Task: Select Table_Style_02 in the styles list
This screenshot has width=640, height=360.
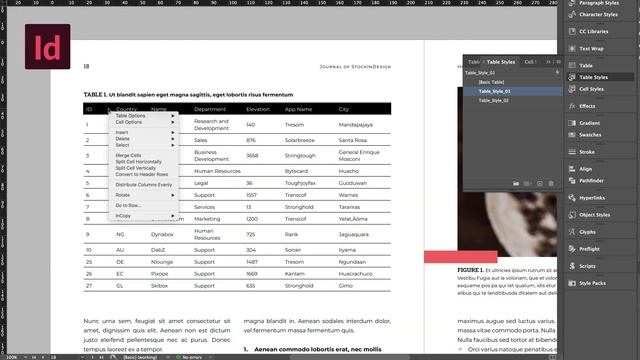Action: (513, 100)
